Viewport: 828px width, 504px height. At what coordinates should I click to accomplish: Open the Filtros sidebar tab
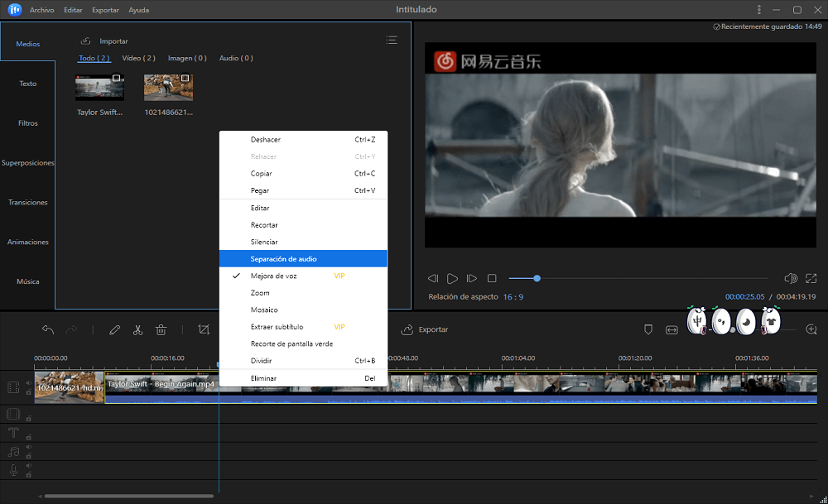point(27,123)
